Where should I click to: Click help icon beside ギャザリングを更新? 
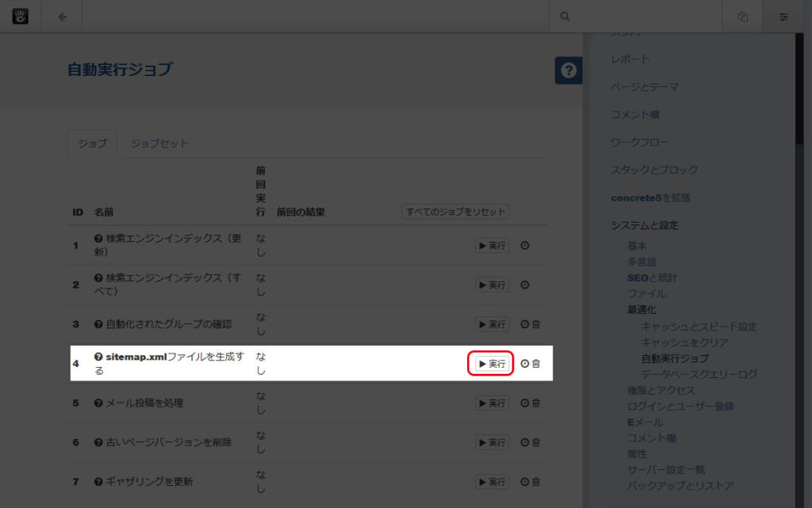pyautogui.click(x=98, y=482)
